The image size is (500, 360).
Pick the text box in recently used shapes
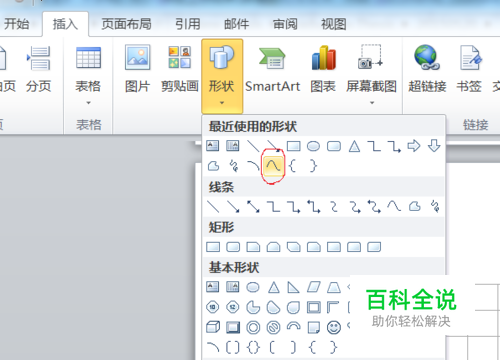213,146
